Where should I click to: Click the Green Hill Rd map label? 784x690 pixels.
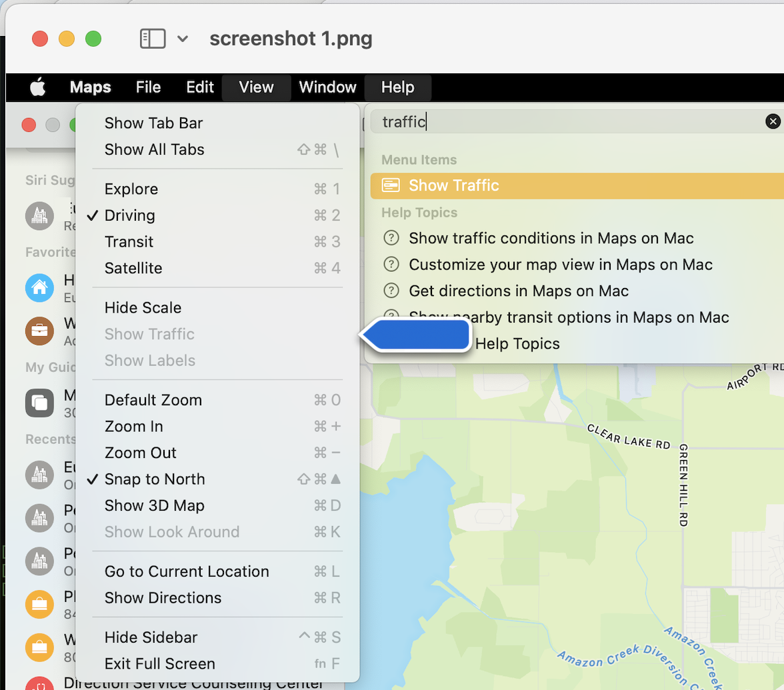click(x=683, y=485)
